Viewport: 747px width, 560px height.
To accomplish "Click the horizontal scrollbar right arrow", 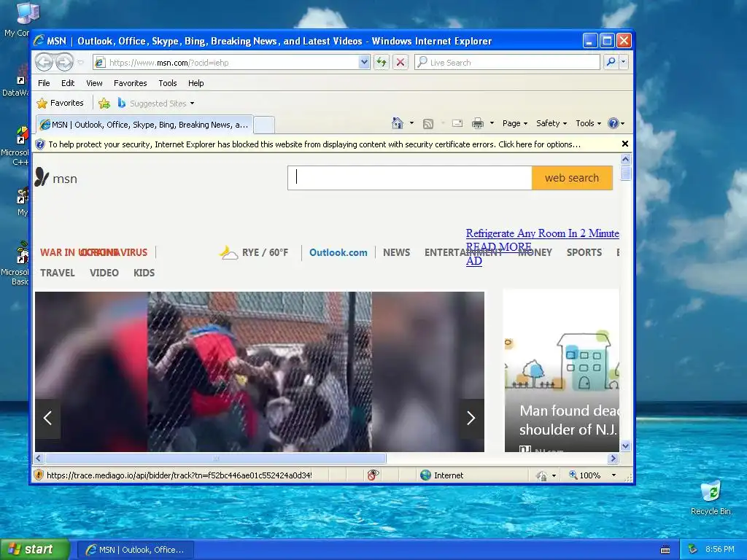I will (613, 458).
